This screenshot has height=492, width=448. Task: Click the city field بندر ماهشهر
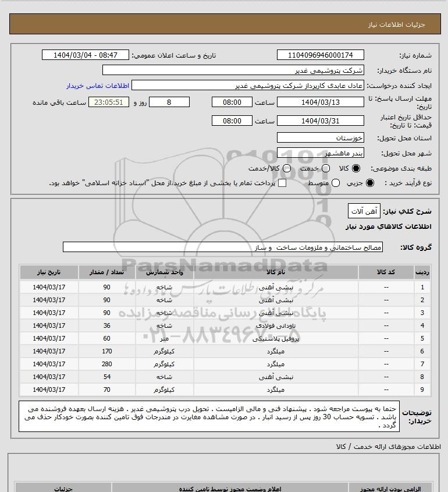click(x=321, y=153)
